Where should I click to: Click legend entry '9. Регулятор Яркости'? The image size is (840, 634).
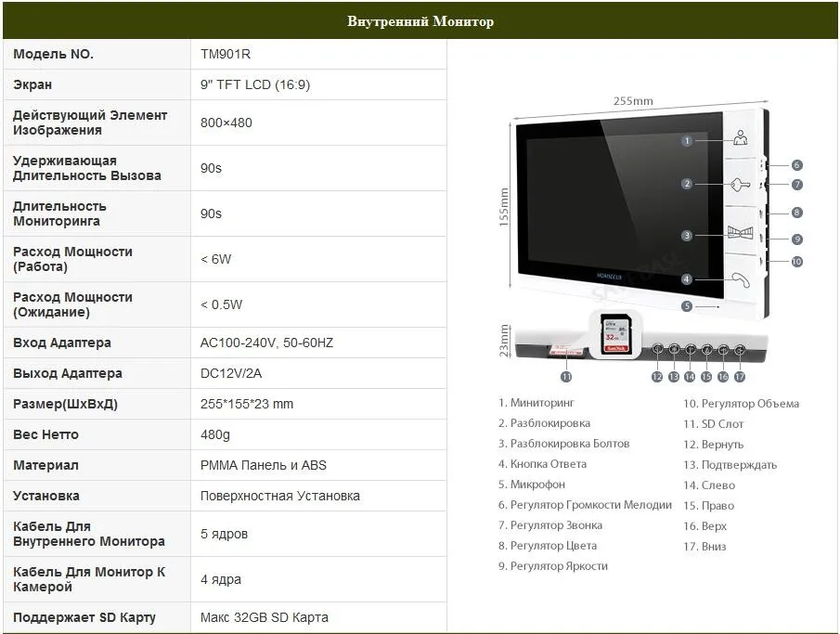[553, 565]
